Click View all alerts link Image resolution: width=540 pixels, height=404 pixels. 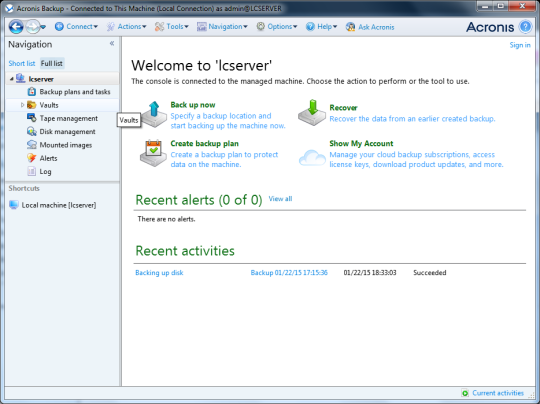[280, 199]
